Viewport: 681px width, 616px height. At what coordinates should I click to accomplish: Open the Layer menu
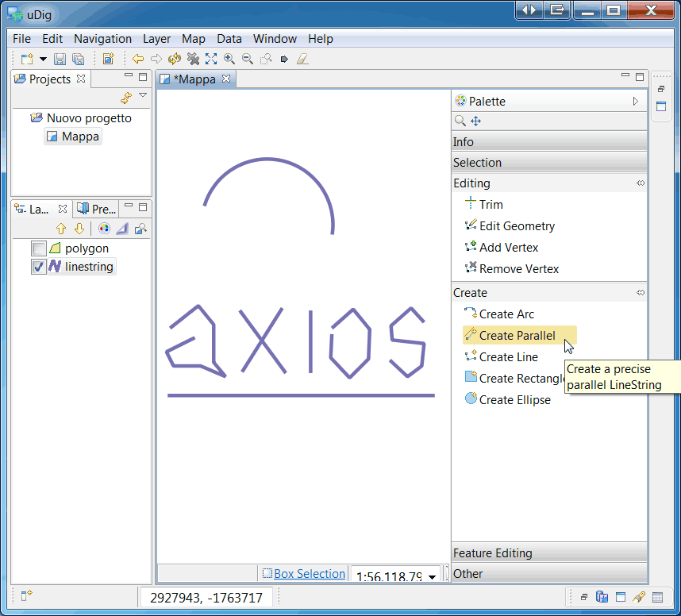[157, 39]
